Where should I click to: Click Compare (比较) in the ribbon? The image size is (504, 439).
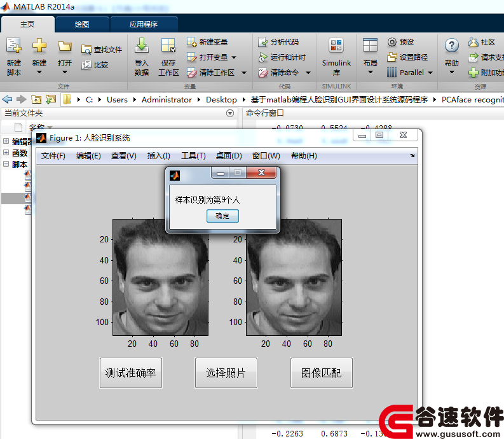click(95, 65)
